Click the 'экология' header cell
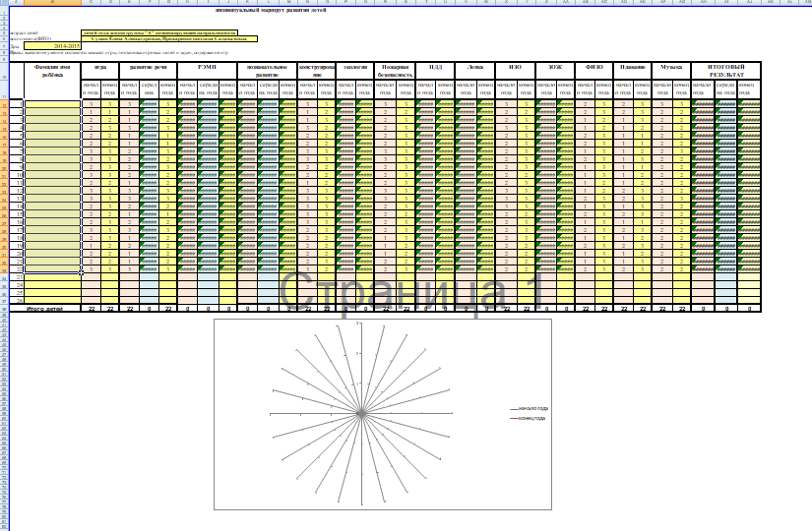The width and height of the screenshot is (812, 531). [x=356, y=67]
